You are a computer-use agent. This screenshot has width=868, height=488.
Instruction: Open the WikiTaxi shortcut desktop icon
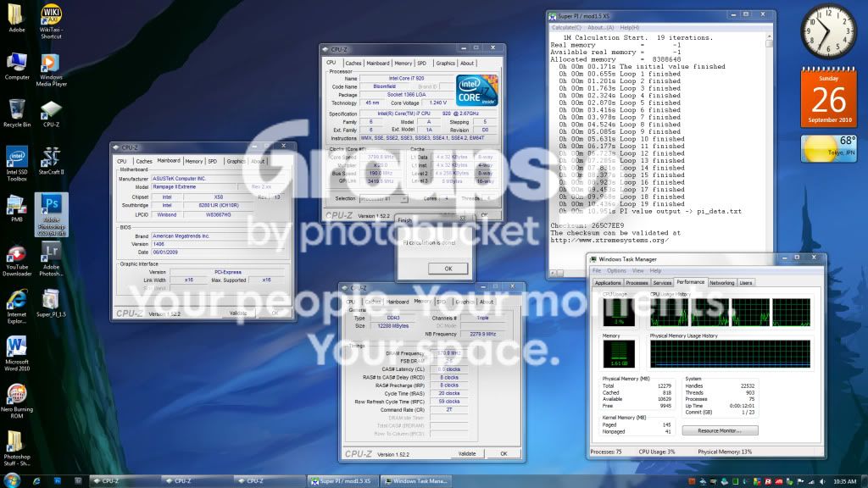pyautogui.click(x=51, y=21)
